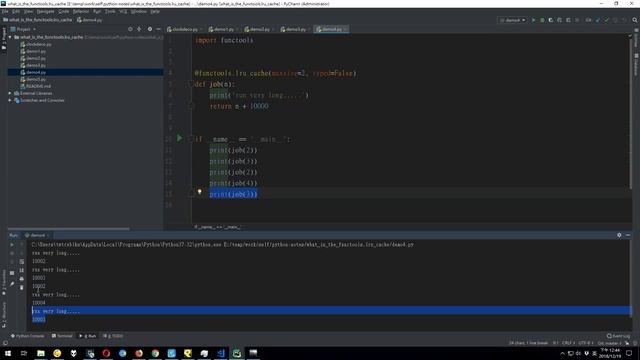Viewport: 640px width, 360px height.
Task: Open Project panel settings gear
Action: pos(150,29)
